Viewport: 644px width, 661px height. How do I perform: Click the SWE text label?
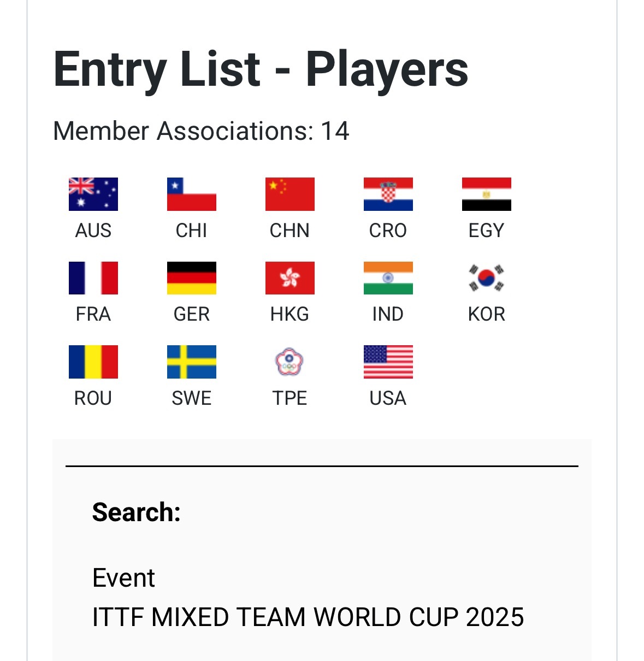click(x=192, y=398)
